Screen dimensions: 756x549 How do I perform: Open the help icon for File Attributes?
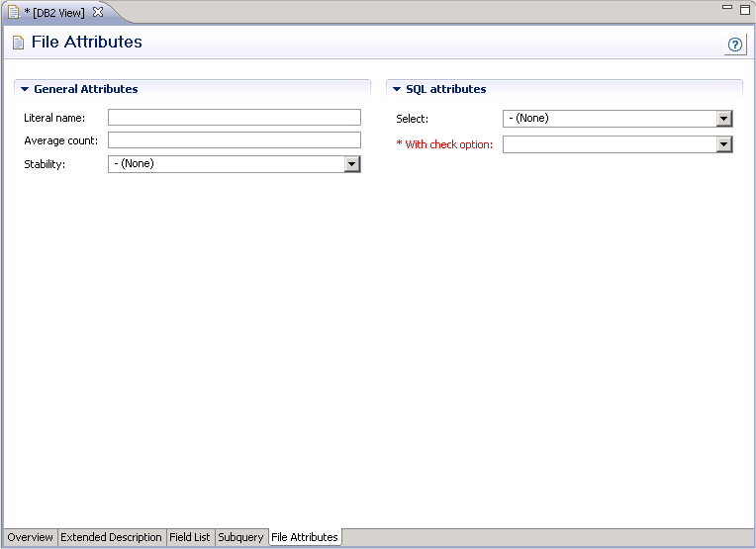pyautogui.click(x=735, y=45)
